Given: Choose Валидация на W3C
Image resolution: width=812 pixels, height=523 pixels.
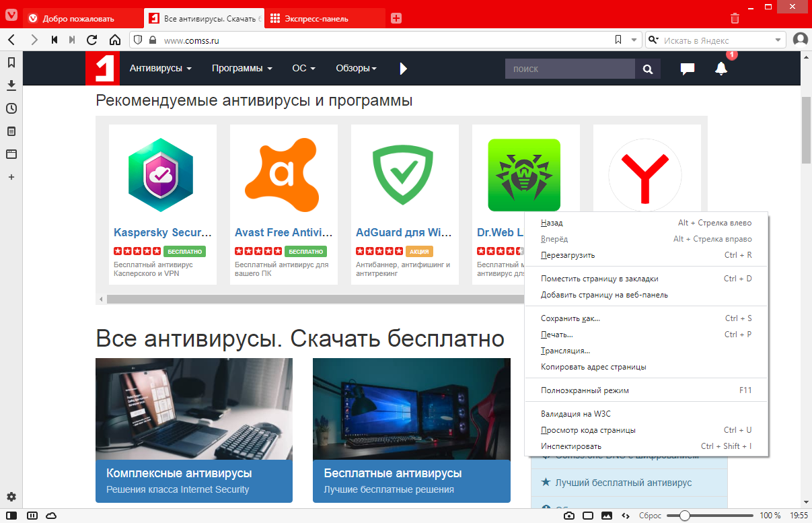Looking at the screenshot, I should coord(646,414).
